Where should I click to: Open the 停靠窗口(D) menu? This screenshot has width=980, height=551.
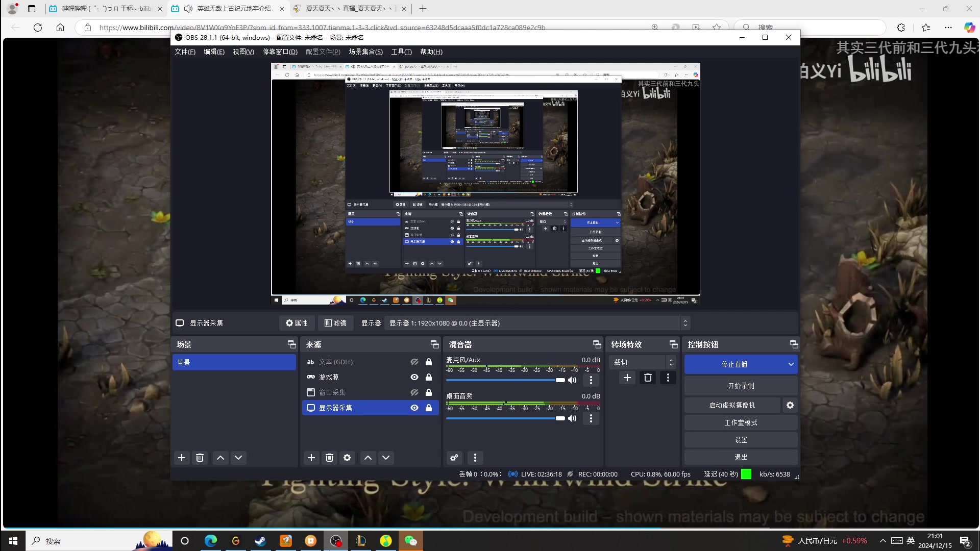pyautogui.click(x=280, y=52)
